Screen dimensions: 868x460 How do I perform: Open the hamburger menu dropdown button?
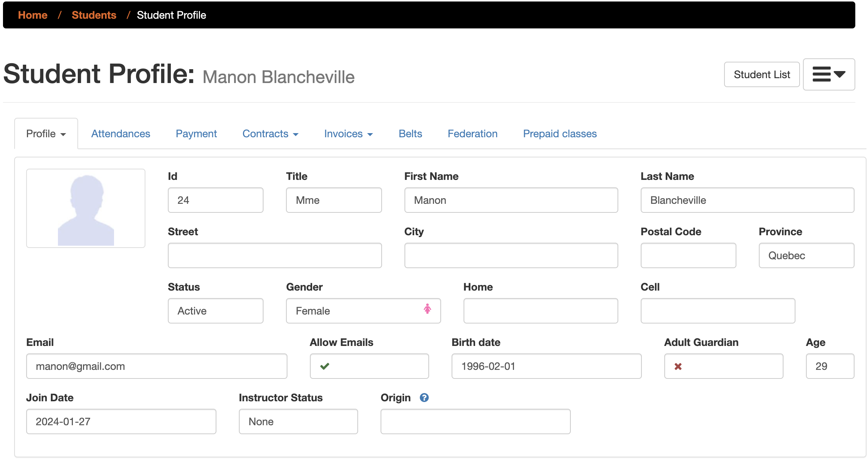[828, 74]
